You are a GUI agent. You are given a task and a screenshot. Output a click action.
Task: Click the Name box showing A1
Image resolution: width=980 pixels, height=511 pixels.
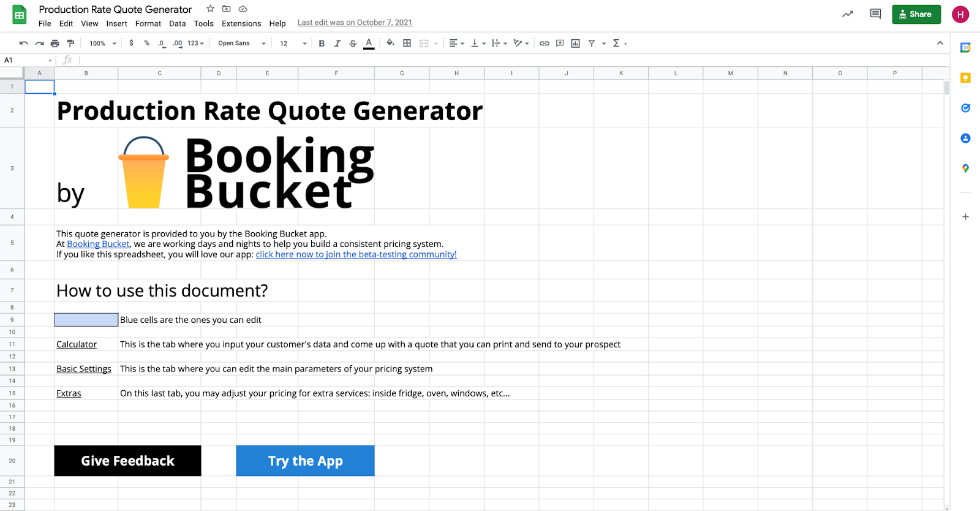pyautogui.click(x=28, y=60)
